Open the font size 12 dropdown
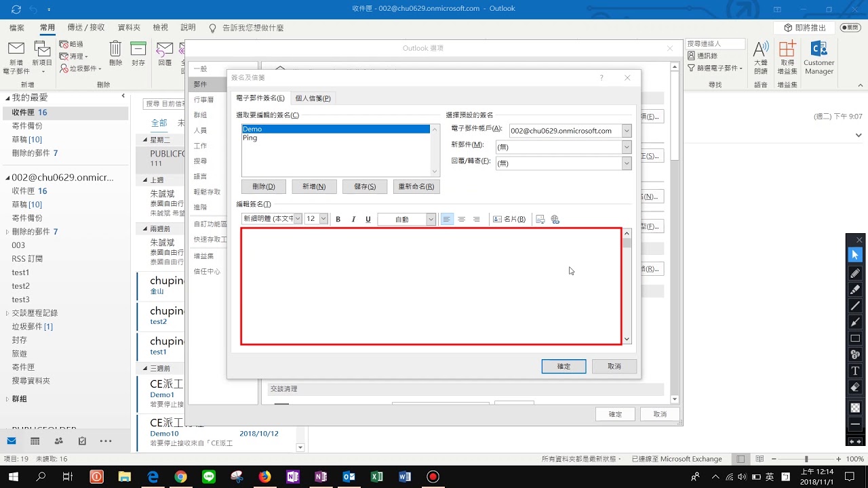Viewport: 868px width, 488px height. (323, 219)
